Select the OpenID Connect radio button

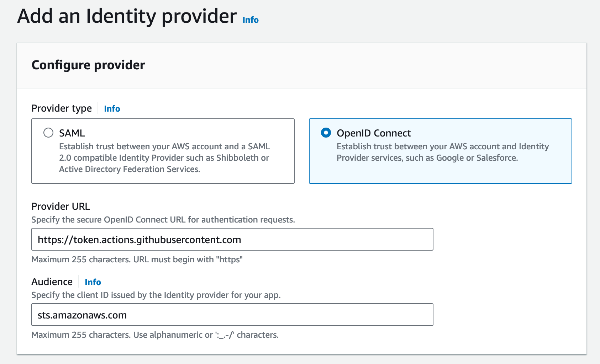325,133
